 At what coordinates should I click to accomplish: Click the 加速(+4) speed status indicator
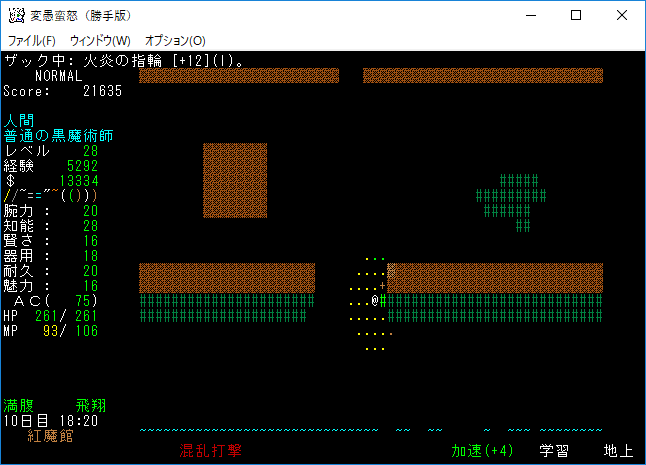click(x=482, y=451)
